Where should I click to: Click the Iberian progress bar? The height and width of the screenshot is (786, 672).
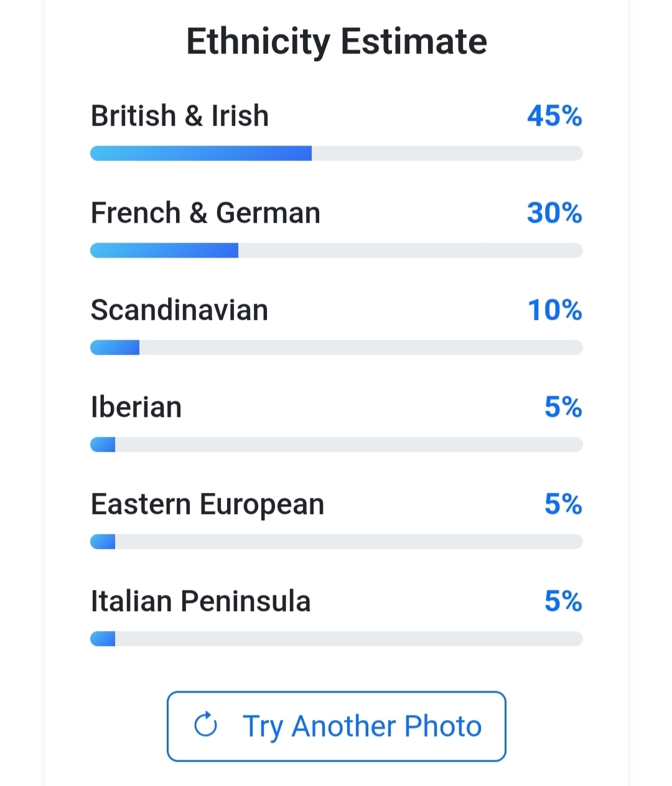point(336,444)
